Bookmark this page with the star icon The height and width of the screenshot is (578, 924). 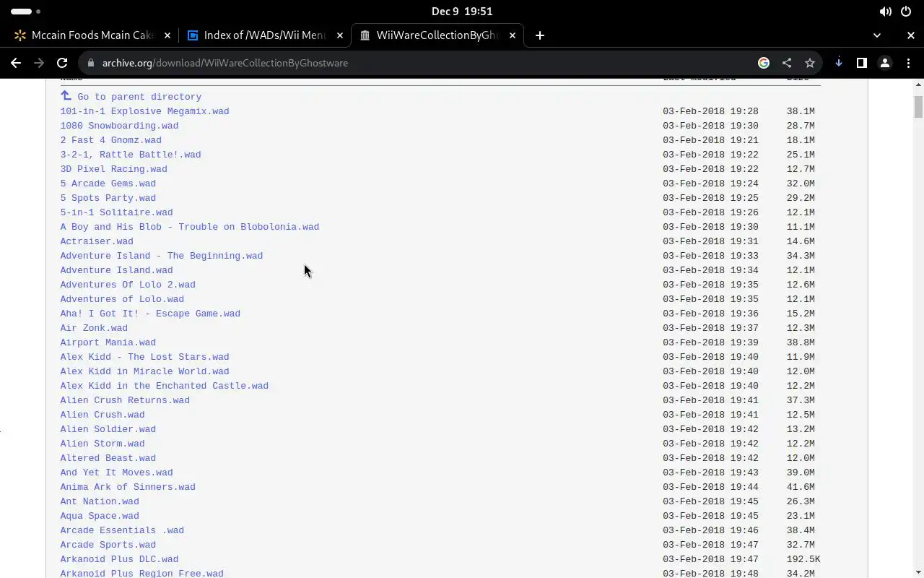pyautogui.click(x=810, y=63)
